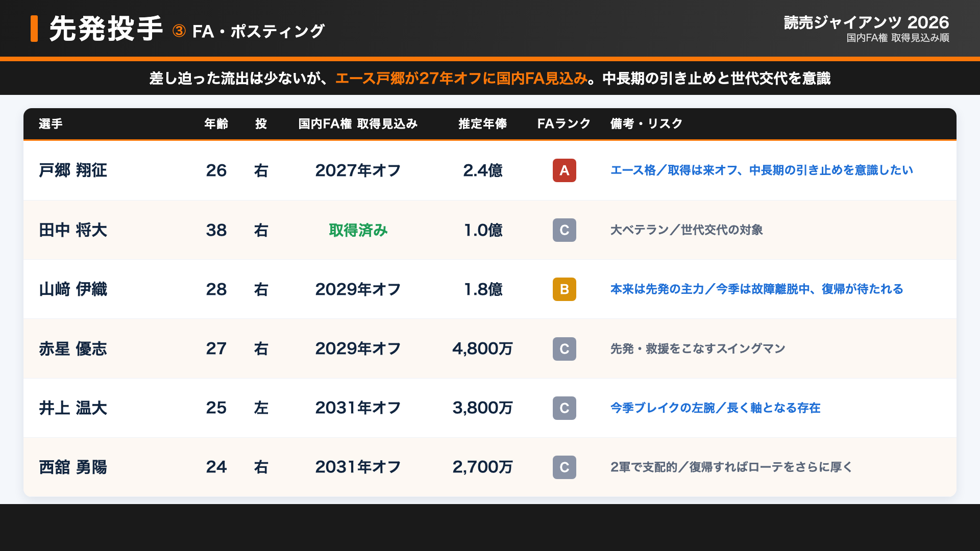Viewport: 980px width, 551px height.
Task: Click the FAランク column header
Action: pyautogui.click(x=564, y=124)
